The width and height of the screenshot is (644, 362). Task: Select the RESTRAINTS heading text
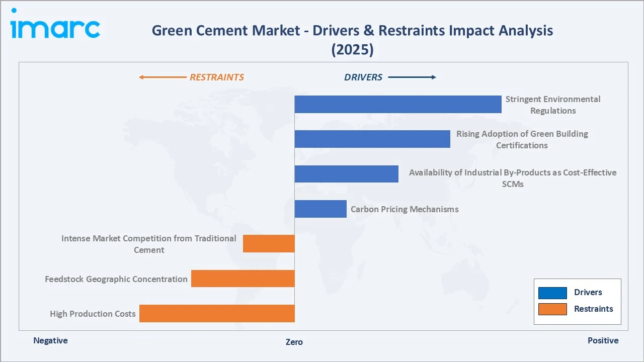tap(217, 77)
